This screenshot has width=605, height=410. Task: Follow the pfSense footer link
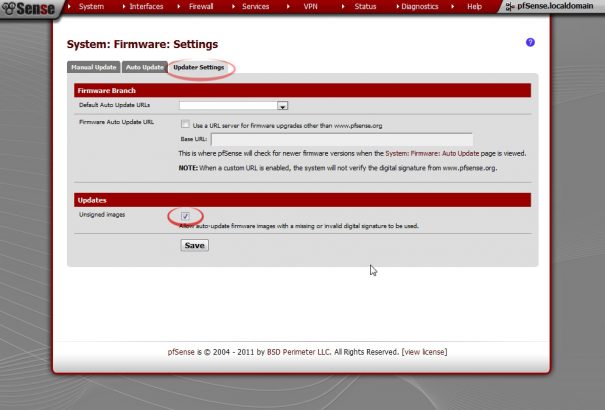181,352
